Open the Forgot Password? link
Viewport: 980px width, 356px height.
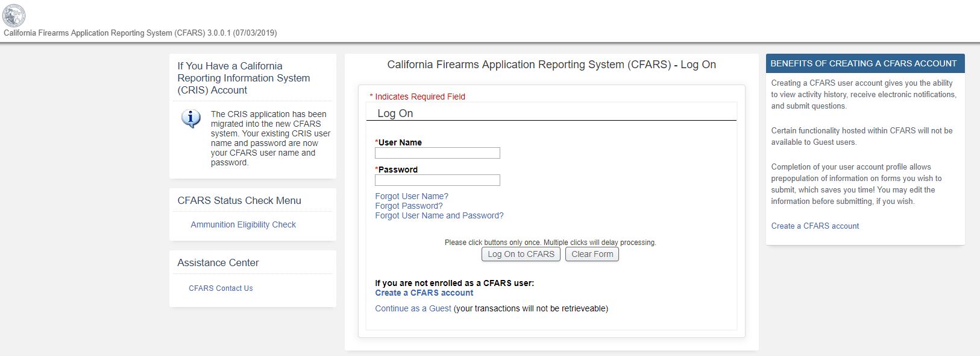pyautogui.click(x=409, y=206)
